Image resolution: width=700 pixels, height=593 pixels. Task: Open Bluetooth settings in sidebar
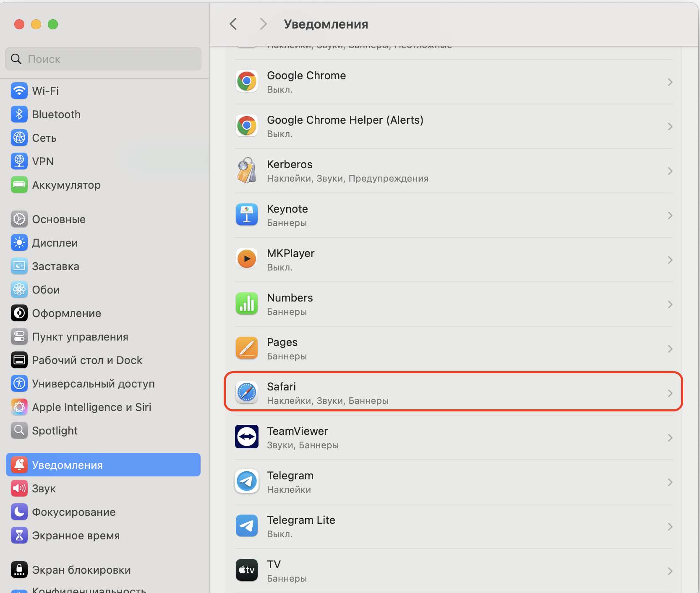[56, 114]
